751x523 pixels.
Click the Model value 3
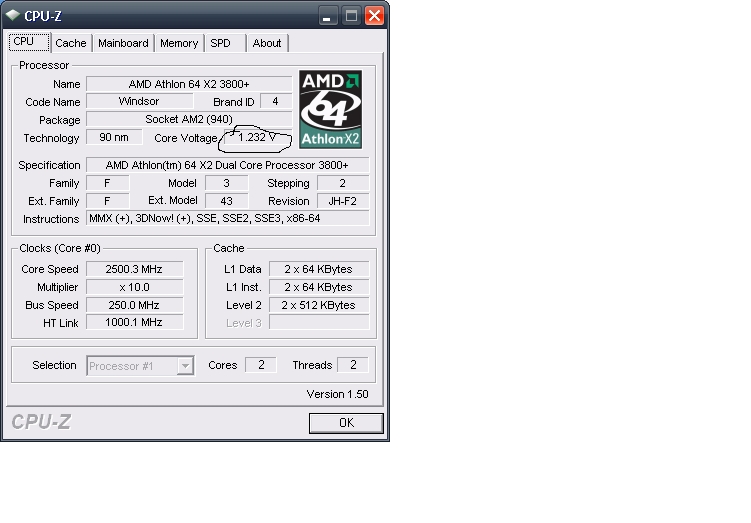[x=227, y=183]
